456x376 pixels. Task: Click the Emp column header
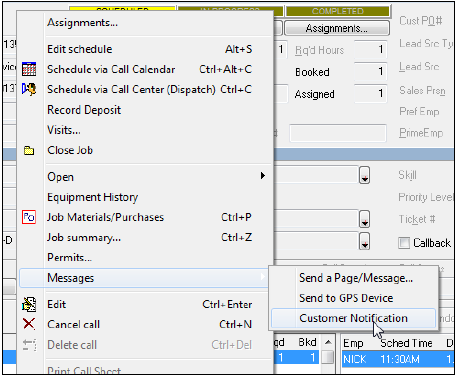point(353,343)
